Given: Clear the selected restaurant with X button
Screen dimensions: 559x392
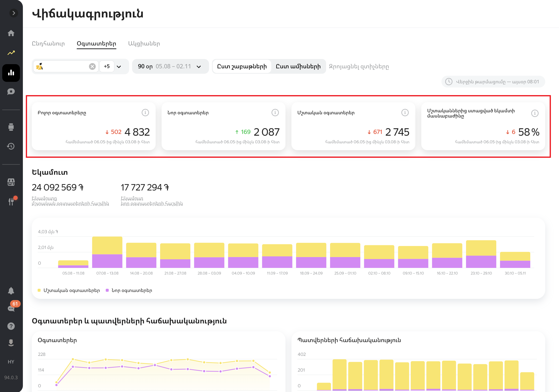Looking at the screenshot, I should tap(92, 66).
